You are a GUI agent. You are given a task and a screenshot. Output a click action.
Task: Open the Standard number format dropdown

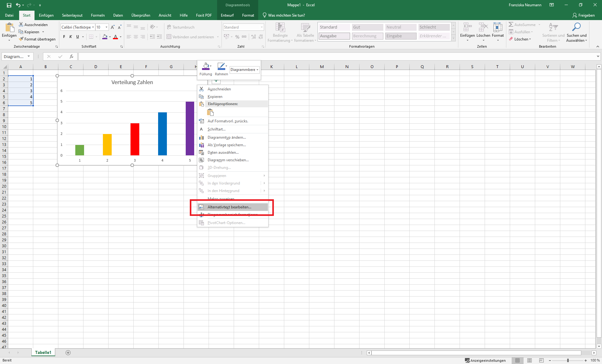tap(261, 27)
